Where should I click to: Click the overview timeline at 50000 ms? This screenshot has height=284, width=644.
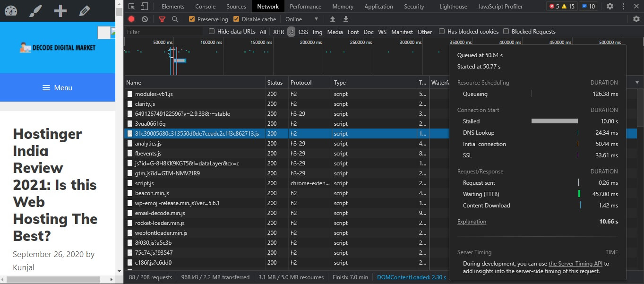163,43
